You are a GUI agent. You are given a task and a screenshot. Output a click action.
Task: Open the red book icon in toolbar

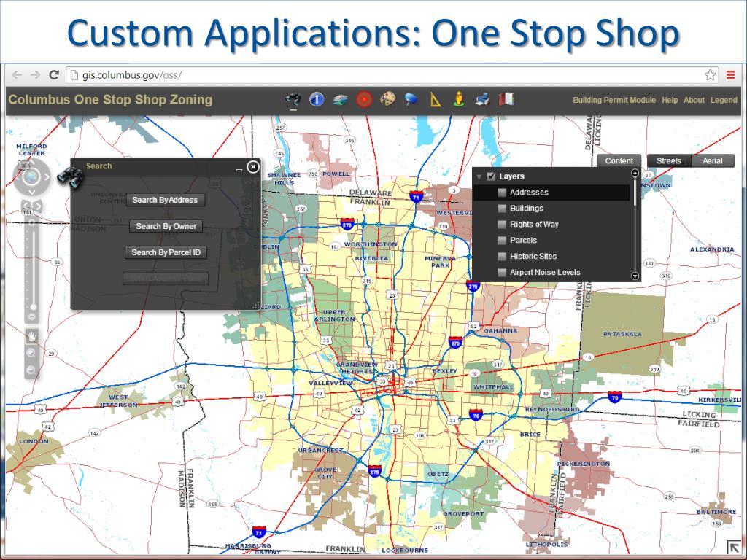tap(506, 99)
